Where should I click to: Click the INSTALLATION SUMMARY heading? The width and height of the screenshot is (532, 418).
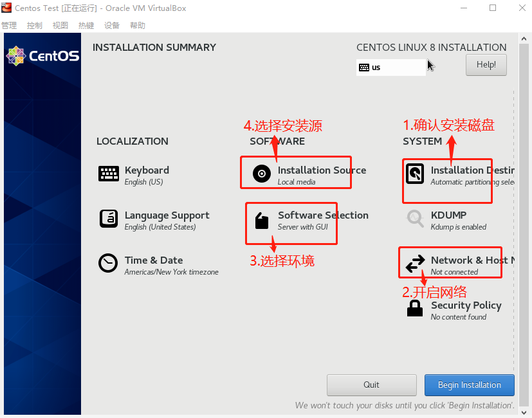(154, 48)
